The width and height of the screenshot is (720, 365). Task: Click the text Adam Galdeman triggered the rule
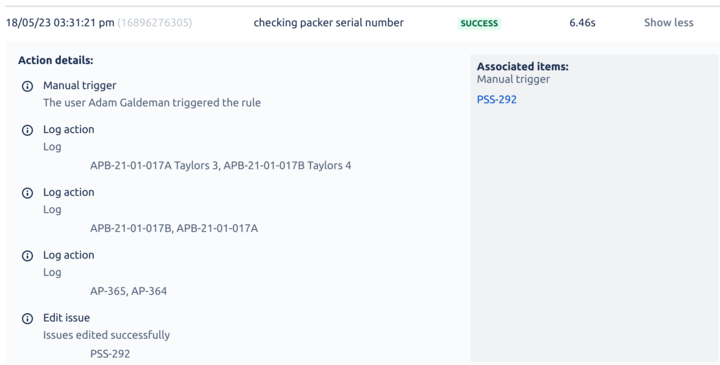tap(174, 102)
